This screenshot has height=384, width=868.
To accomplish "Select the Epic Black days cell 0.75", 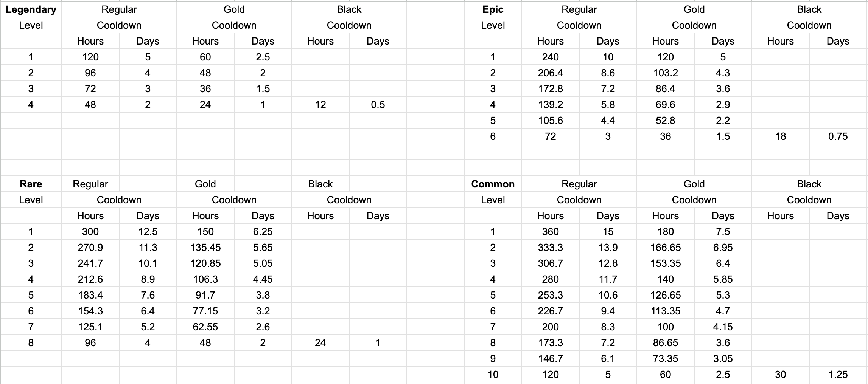I will (838, 136).
